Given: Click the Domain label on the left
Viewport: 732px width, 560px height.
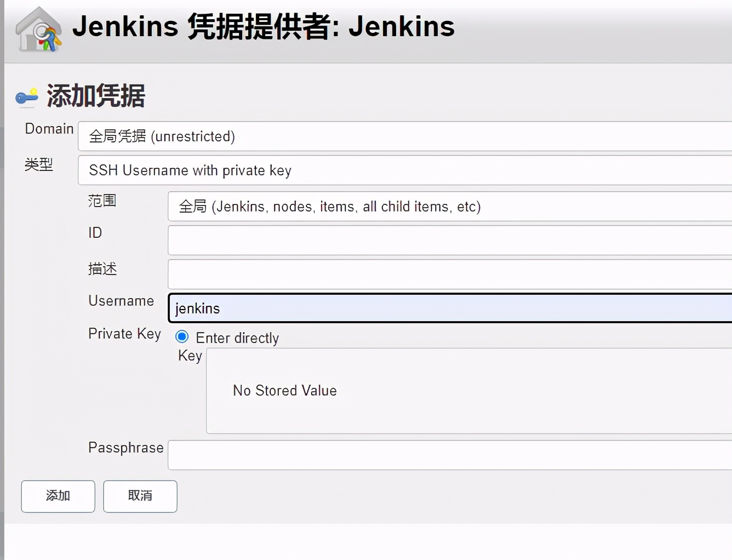Looking at the screenshot, I should [x=49, y=129].
